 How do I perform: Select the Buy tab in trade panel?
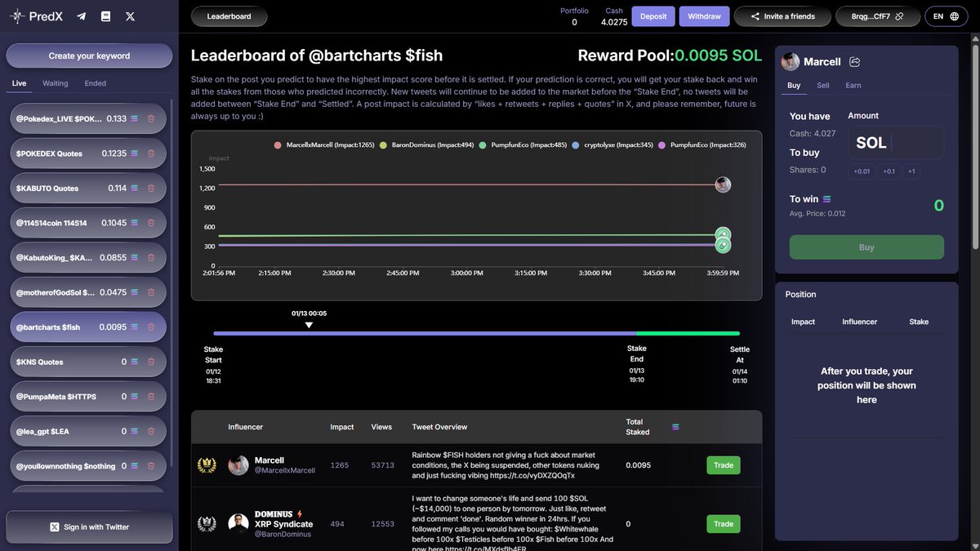[794, 85]
